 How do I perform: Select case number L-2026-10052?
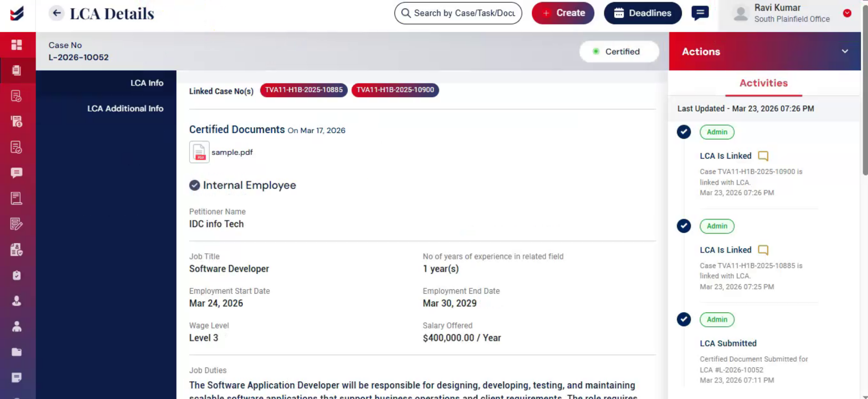(78, 57)
